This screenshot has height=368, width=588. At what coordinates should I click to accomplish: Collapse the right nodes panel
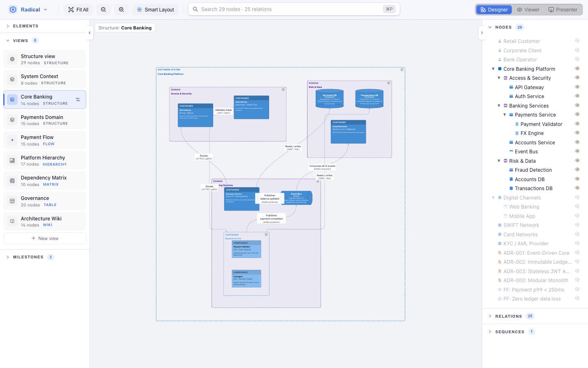click(x=482, y=33)
